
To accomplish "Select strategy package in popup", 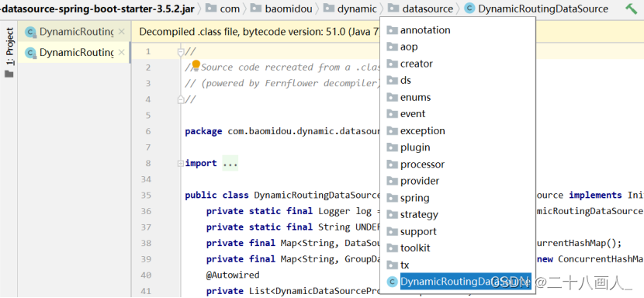I will pos(458,214).
